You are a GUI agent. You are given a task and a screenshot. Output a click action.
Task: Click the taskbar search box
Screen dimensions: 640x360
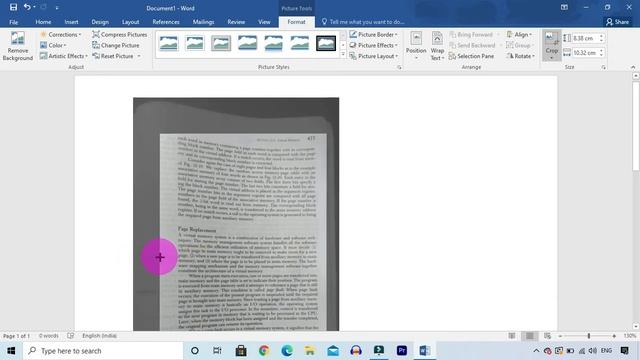pyautogui.click(x=103, y=351)
